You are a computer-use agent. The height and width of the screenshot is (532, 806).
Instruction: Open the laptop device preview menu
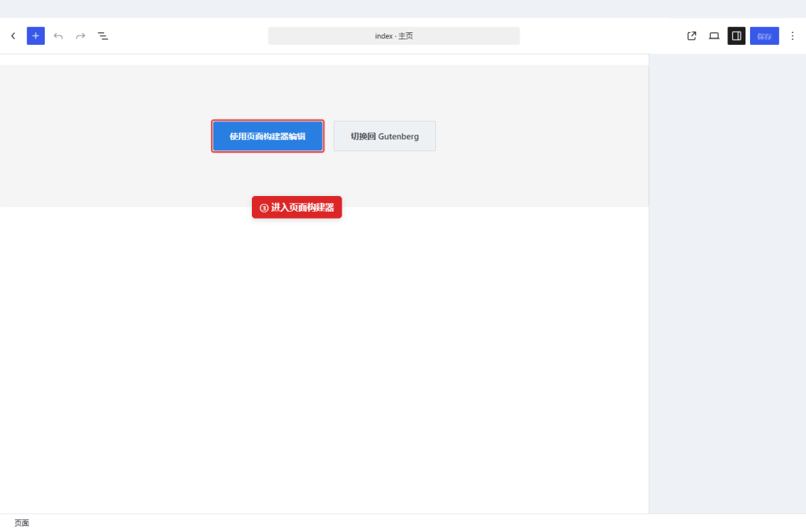[714, 36]
